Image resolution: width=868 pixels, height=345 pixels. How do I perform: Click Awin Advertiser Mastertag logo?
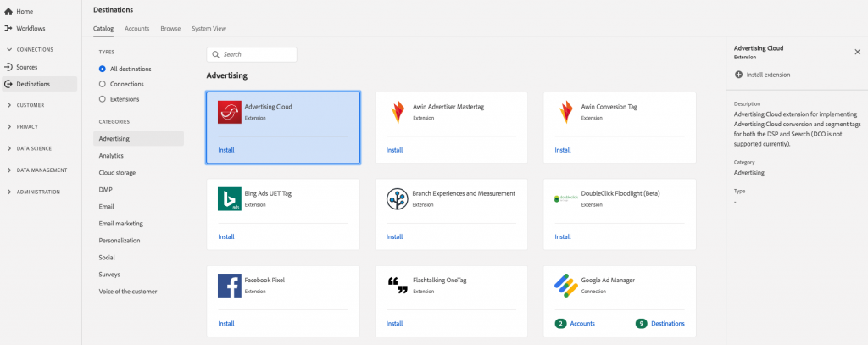click(x=398, y=113)
